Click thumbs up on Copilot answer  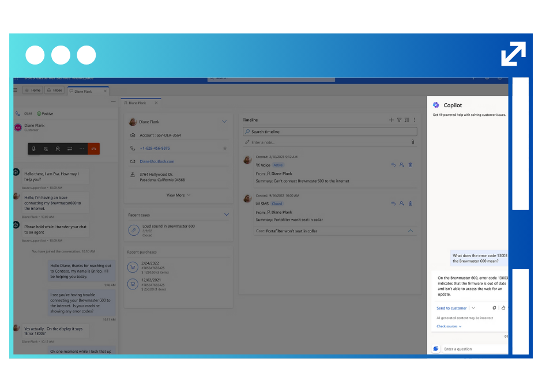(x=503, y=308)
